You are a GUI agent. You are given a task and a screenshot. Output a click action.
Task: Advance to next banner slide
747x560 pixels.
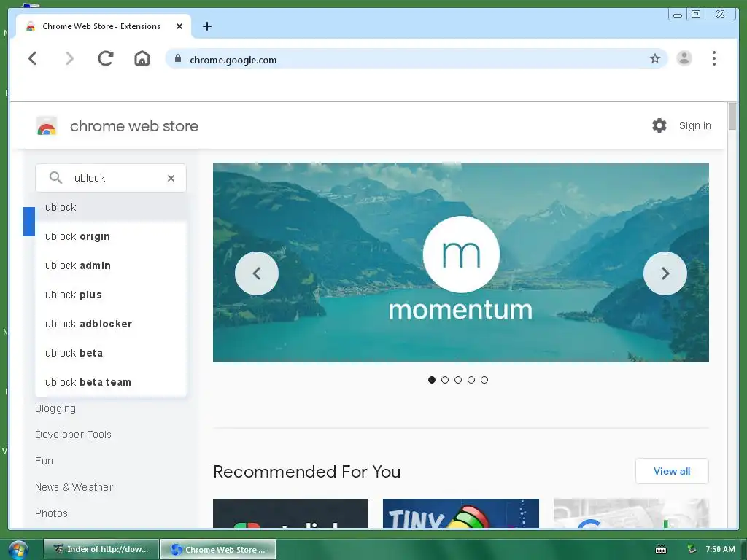[665, 273]
